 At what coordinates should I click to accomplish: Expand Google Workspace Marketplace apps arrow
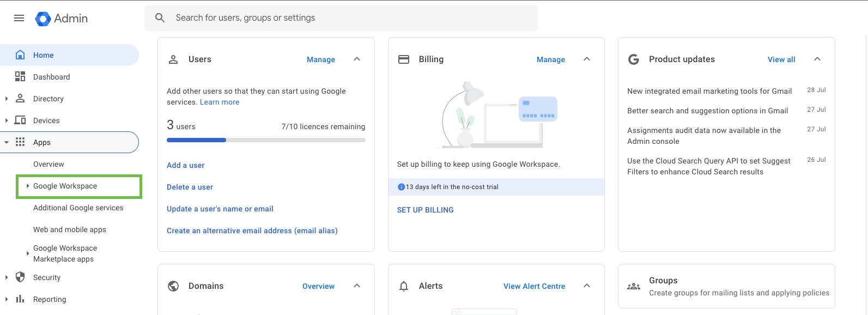(x=28, y=253)
